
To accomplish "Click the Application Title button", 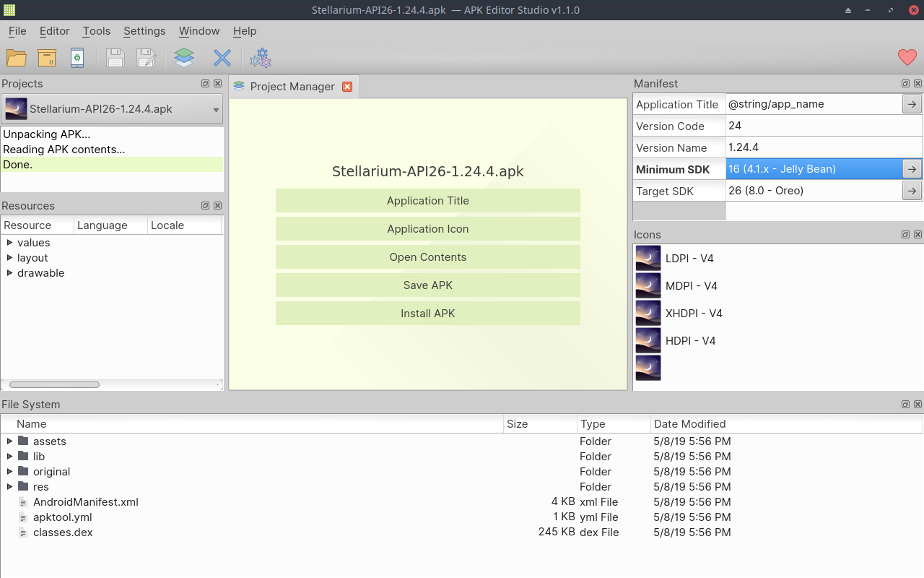I will (428, 201).
